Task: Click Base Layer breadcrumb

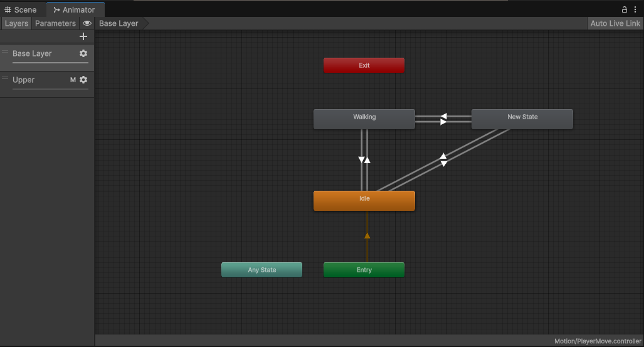Action: (119, 23)
